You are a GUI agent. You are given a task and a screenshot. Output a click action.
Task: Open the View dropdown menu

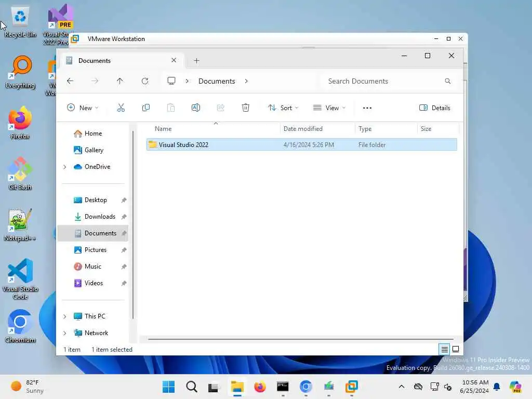pyautogui.click(x=329, y=108)
